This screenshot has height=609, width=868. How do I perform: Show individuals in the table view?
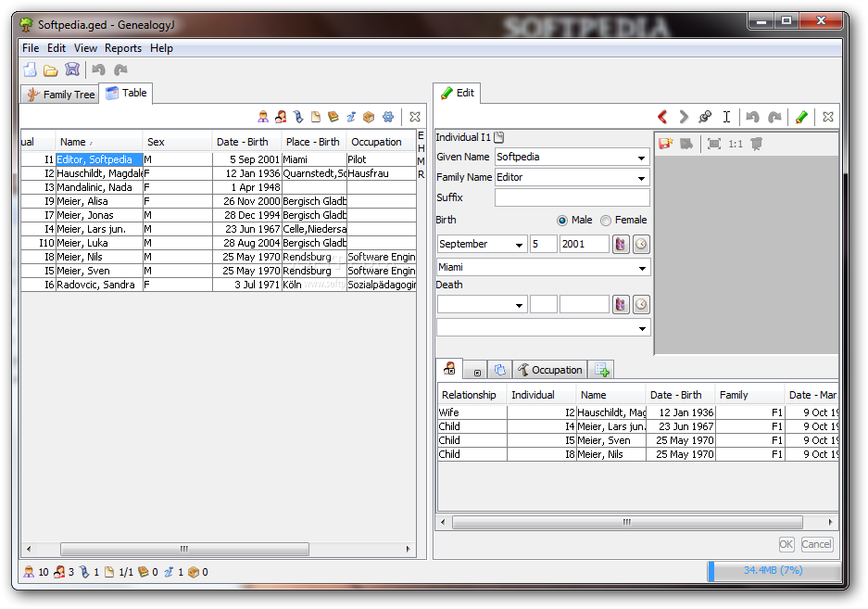click(263, 117)
